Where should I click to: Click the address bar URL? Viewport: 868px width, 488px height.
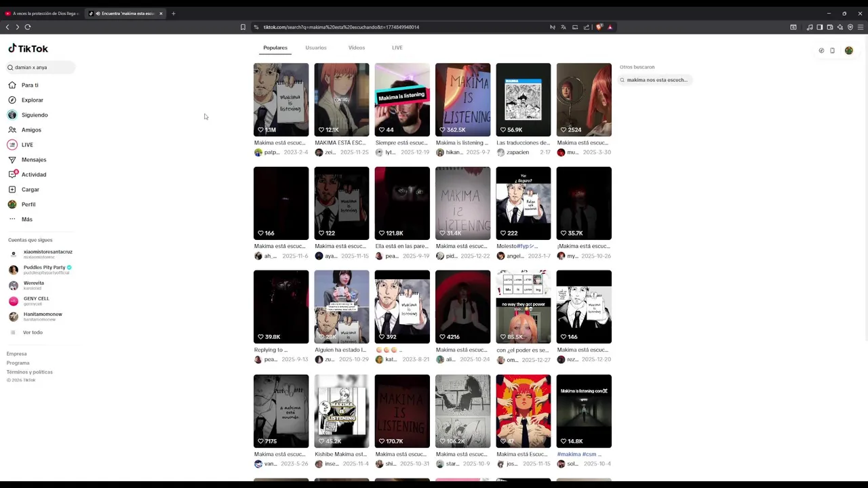[341, 27]
